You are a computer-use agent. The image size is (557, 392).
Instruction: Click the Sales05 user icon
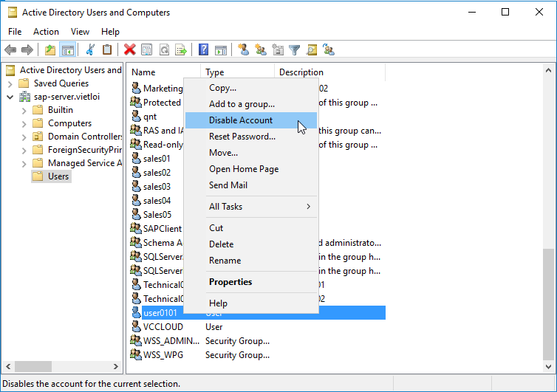136,214
